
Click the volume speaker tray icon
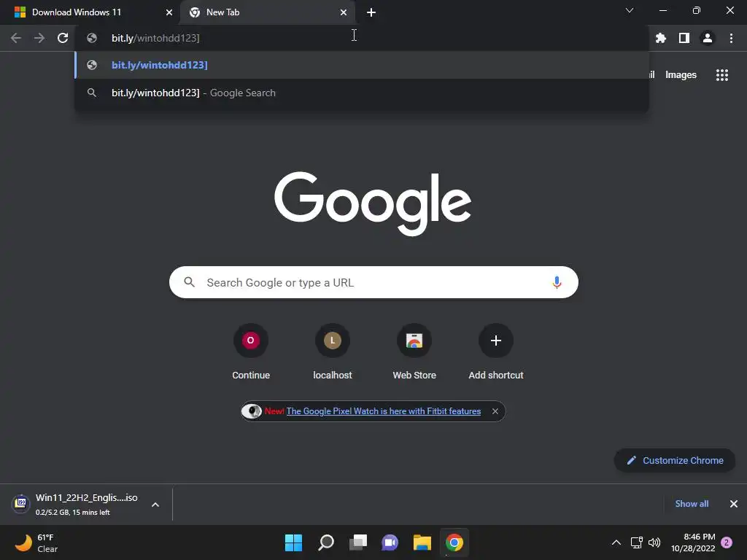point(654,542)
